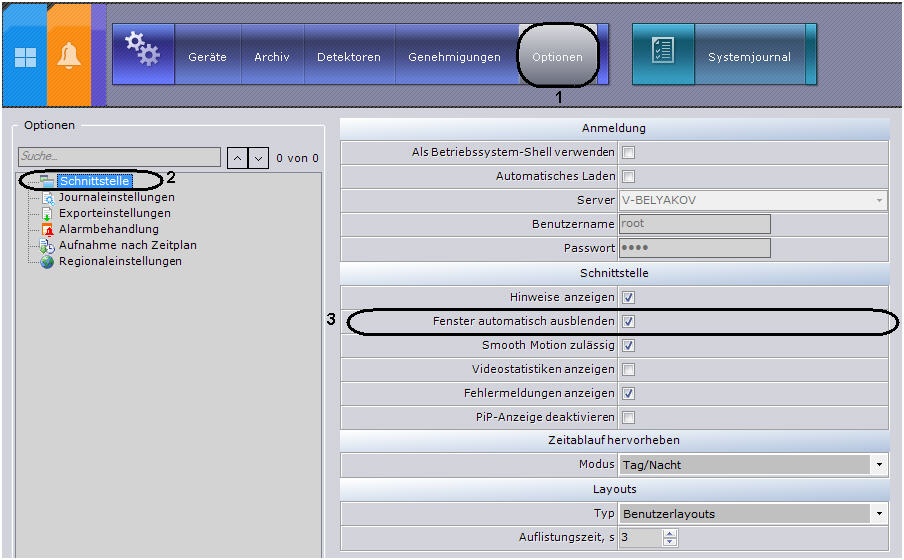Click the Journaleinstellungen tree icon
The image size is (904, 560).
[x=48, y=198]
